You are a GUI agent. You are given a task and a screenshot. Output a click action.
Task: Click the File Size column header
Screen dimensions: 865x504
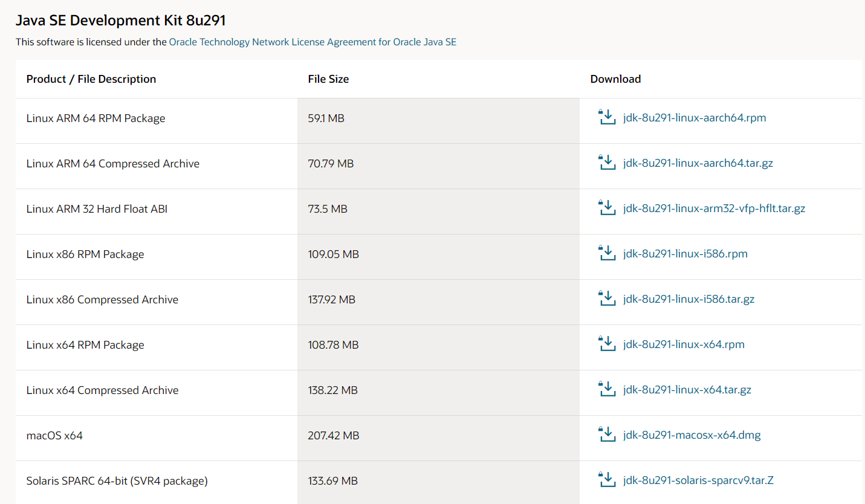(328, 79)
